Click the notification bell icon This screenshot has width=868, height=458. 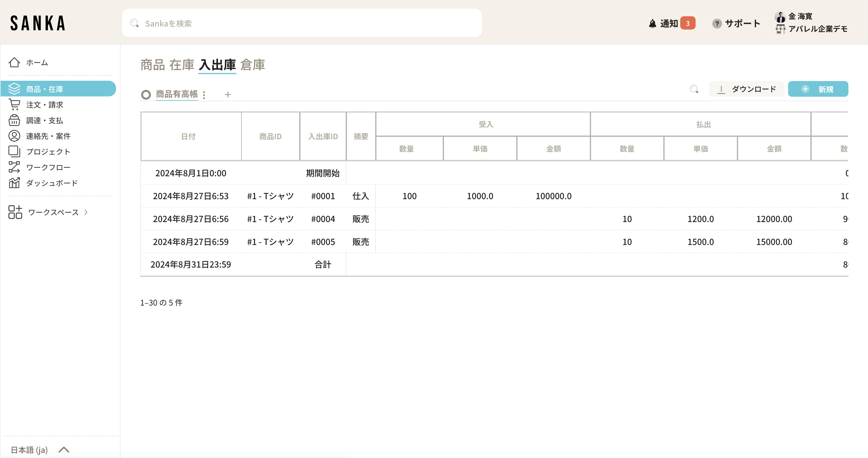point(652,23)
